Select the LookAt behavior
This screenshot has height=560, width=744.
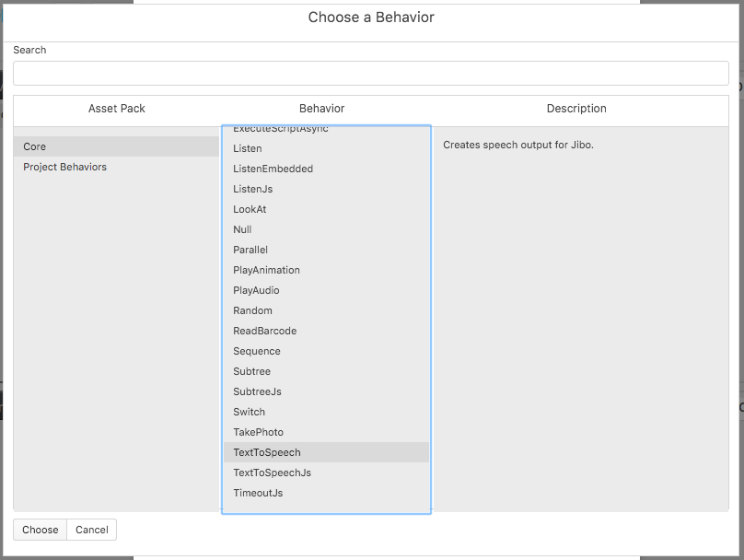tap(250, 209)
